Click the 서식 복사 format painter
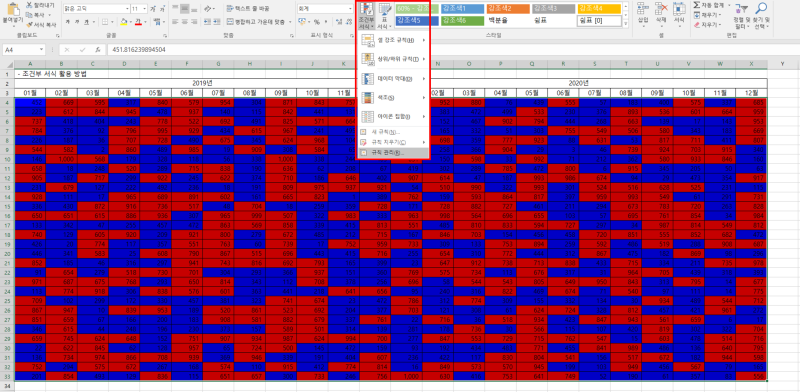Screen dimensions: 800x392 [41, 24]
